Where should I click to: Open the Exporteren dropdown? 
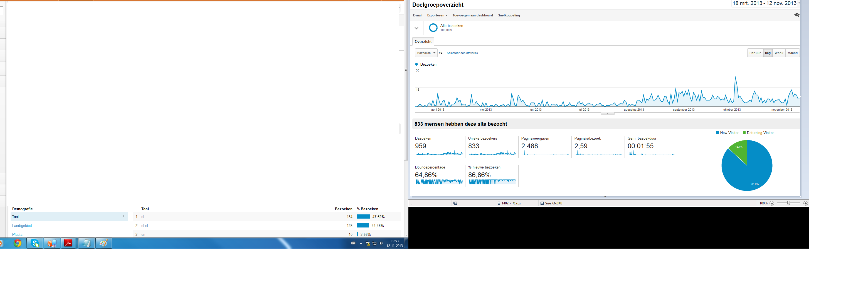pos(437,16)
